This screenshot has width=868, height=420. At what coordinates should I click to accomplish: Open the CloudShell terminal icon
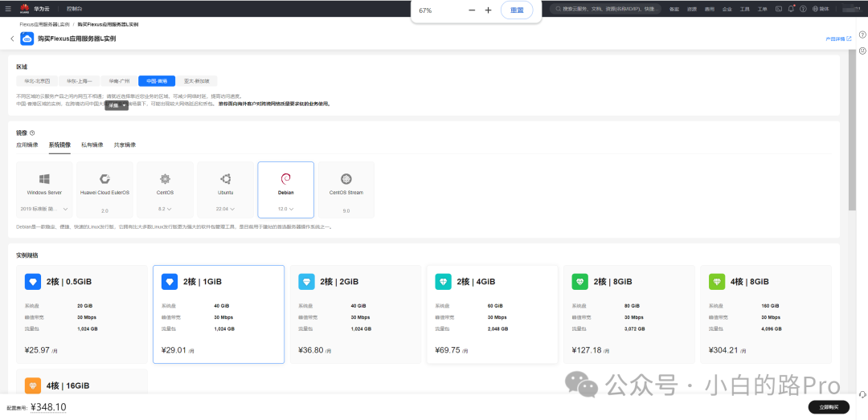[x=778, y=9]
